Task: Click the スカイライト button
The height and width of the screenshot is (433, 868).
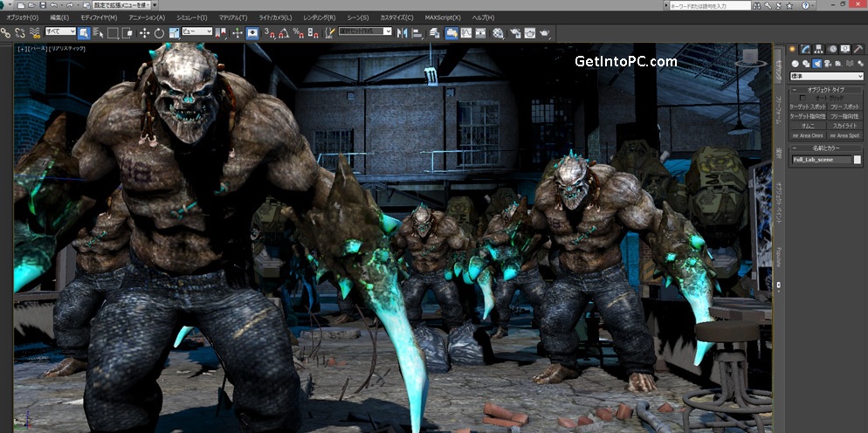Action: tap(844, 126)
